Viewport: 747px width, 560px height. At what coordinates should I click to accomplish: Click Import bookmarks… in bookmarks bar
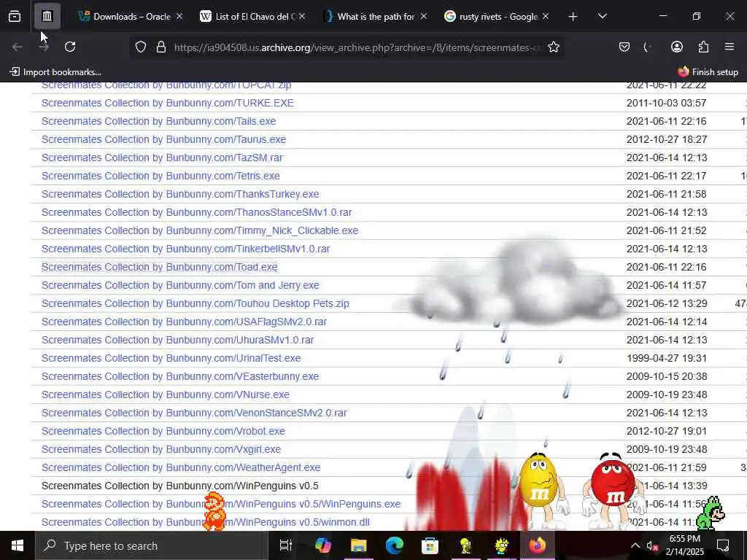(x=55, y=72)
